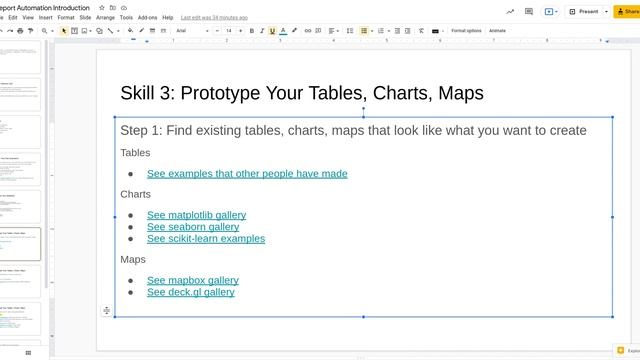Open the View menu
The image size is (640, 360).
[28, 18]
